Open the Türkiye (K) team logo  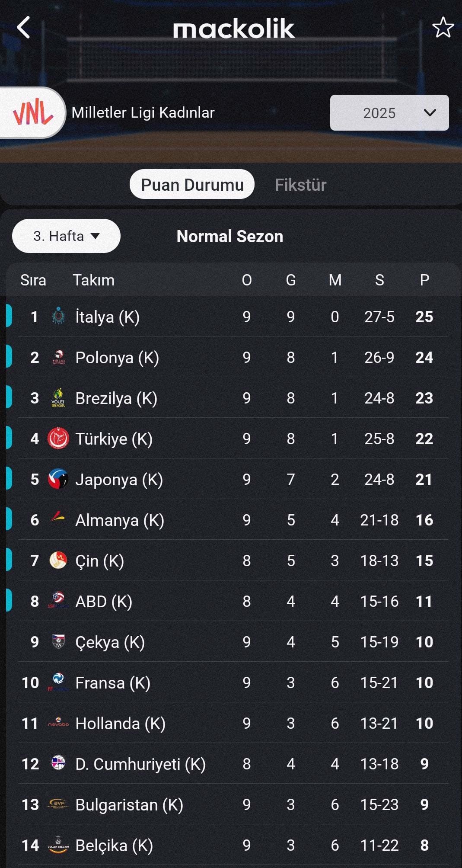[x=58, y=439]
